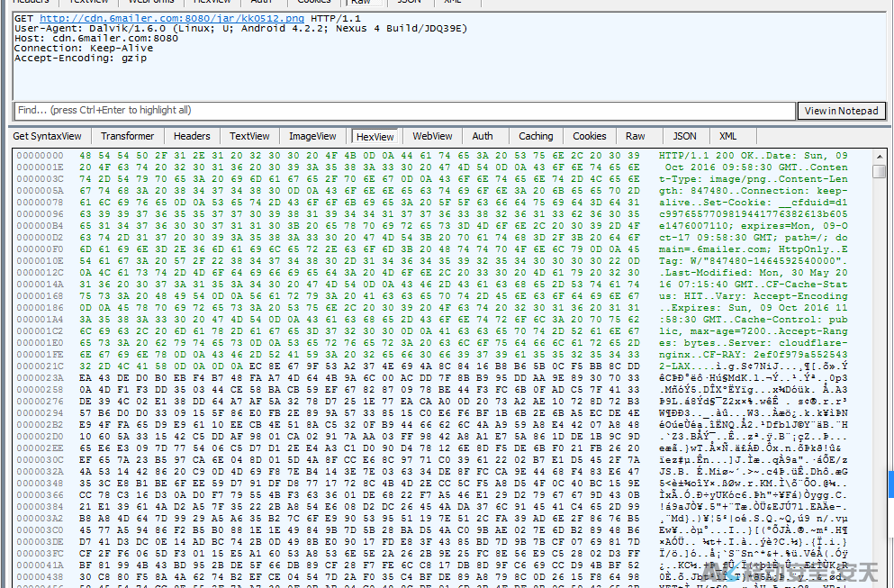Click ASCII text 'lic, max-age=7200..Accept-Rang'
Viewport: 894px width, 588px height.
pyautogui.click(x=754, y=330)
